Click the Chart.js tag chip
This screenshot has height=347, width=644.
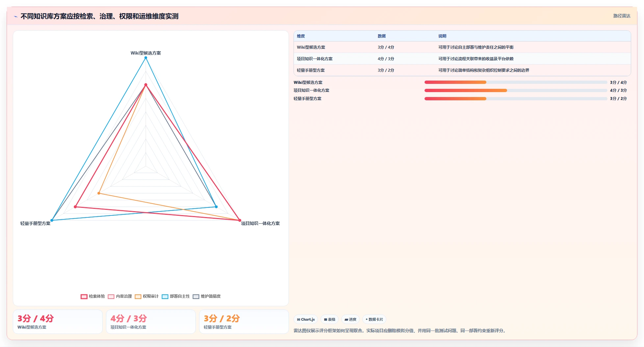click(306, 319)
